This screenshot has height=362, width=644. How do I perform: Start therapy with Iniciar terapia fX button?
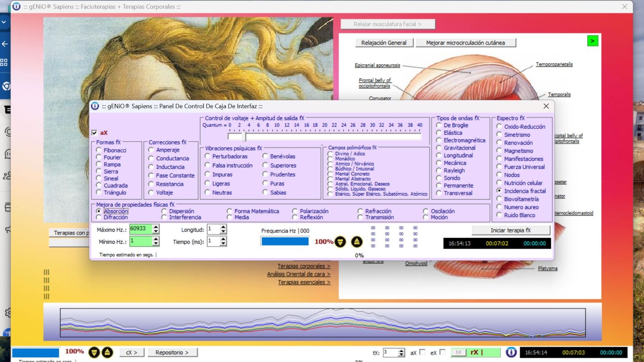click(x=510, y=230)
